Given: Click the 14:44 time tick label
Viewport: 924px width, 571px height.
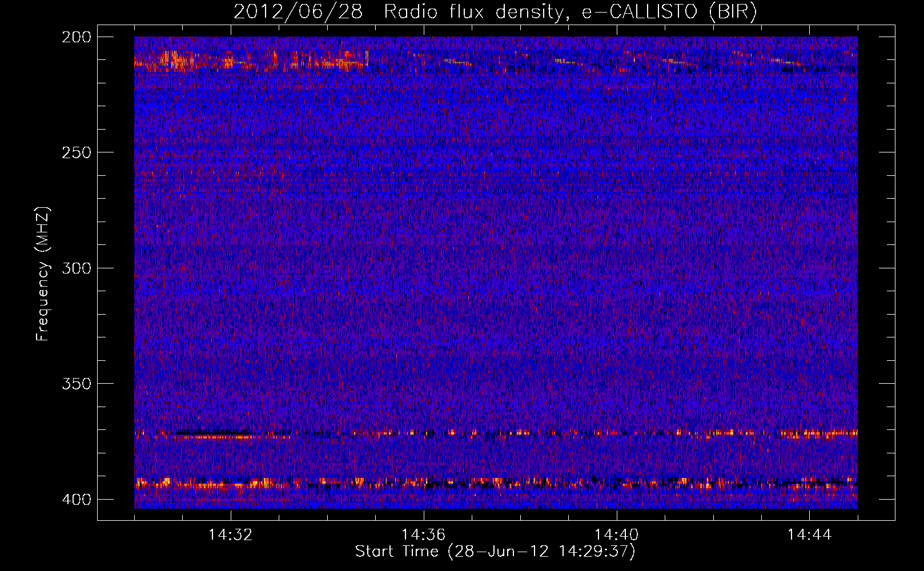Looking at the screenshot, I should click(x=809, y=535).
